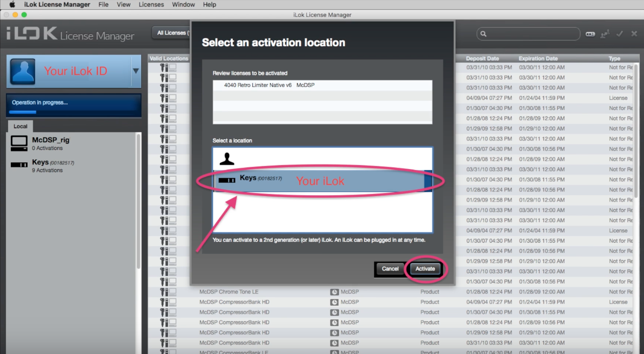Click the Product cell of McDSP Chrome Tone LE
The width and height of the screenshot is (644, 354).
click(x=429, y=292)
